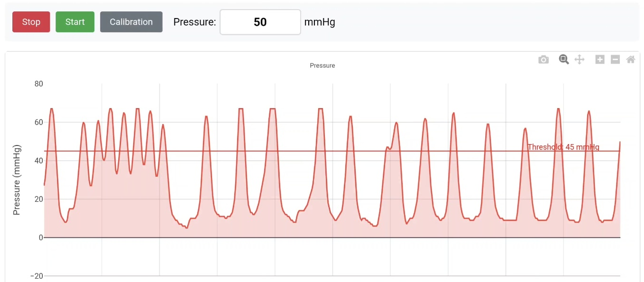Click the 40 y-axis tick label
The image size is (644, 282).
tap(38, 161)
